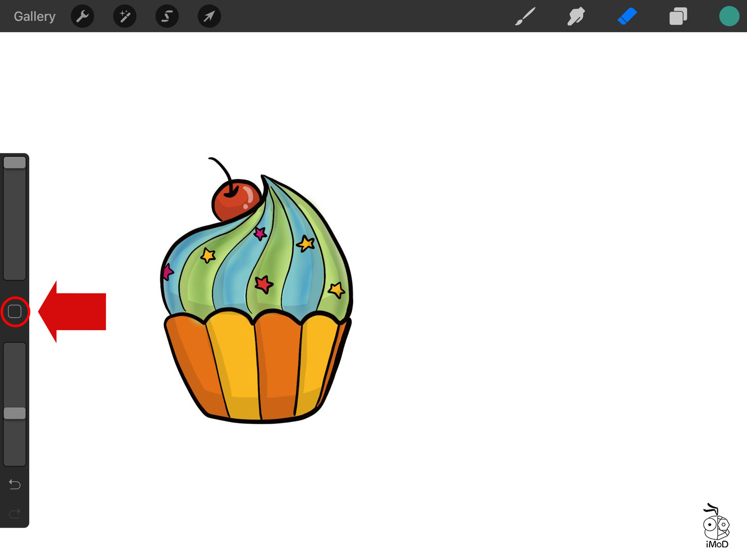Undo the last action
The height and width of the screenshot is (560, 747).
[15, 485]
